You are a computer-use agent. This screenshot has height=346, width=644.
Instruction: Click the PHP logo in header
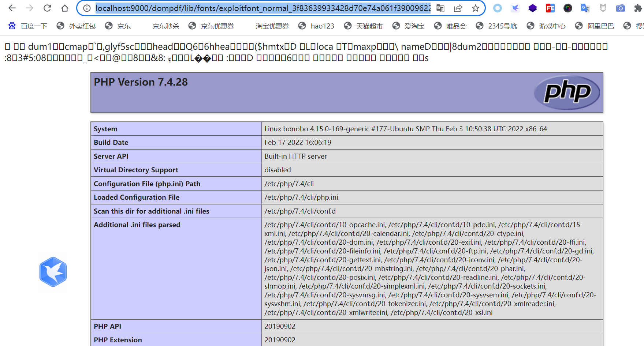[567, 93]
